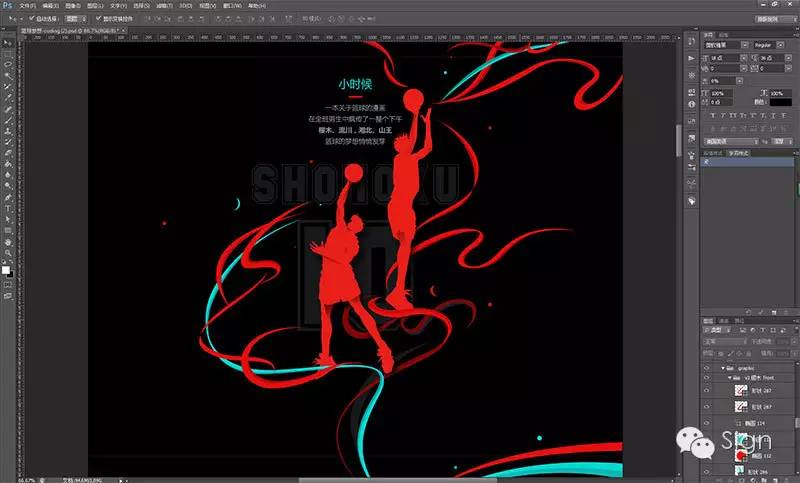Select the 形状 287 layer
800x483 pixels.
[x=762, y=391]
